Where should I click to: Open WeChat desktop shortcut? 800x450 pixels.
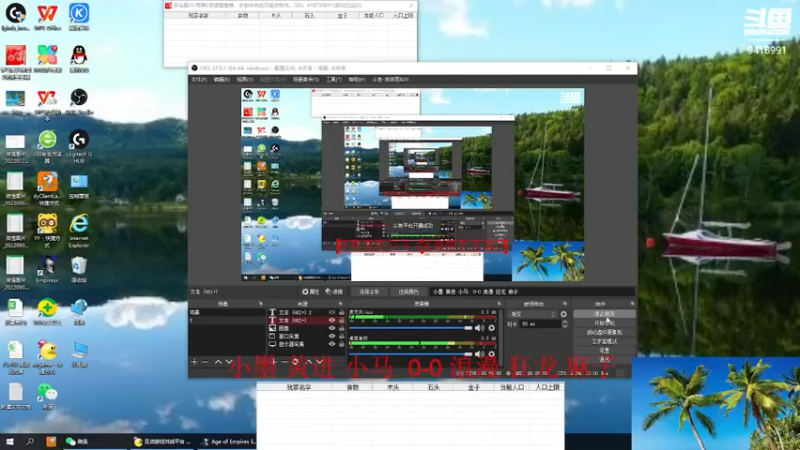(x=47, y=396)
